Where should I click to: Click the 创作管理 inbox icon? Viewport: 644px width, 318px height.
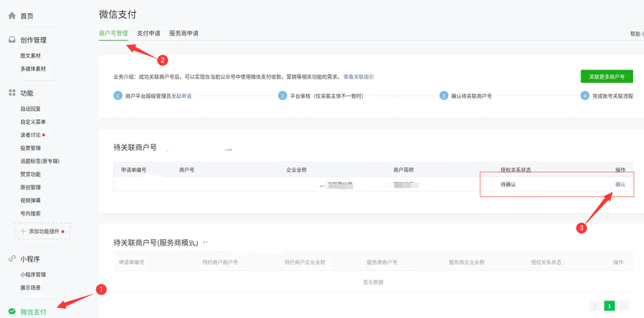12,40
